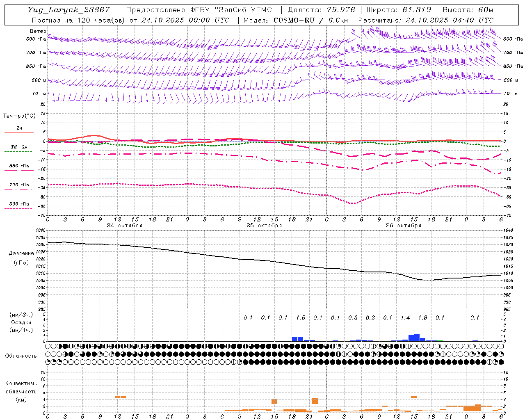
Task: Click the Тем-ра(°C) panel label
Action: [19, 116]
